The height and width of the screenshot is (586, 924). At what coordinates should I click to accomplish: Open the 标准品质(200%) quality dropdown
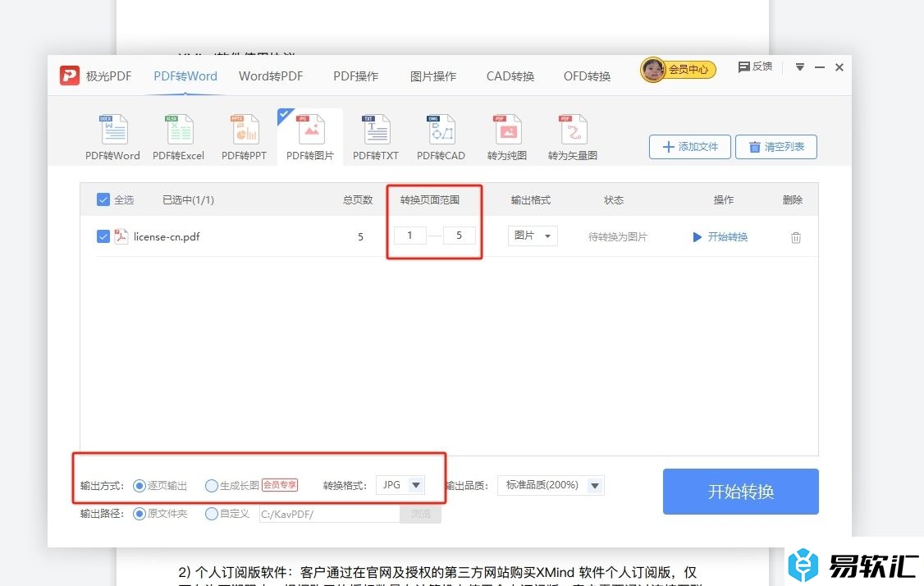tap(551, 485)
